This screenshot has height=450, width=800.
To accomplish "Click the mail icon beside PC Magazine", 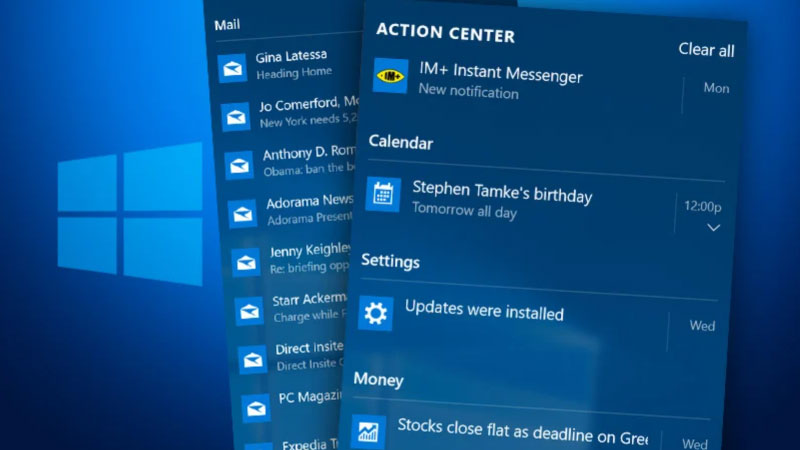I will tap(256, 407).
